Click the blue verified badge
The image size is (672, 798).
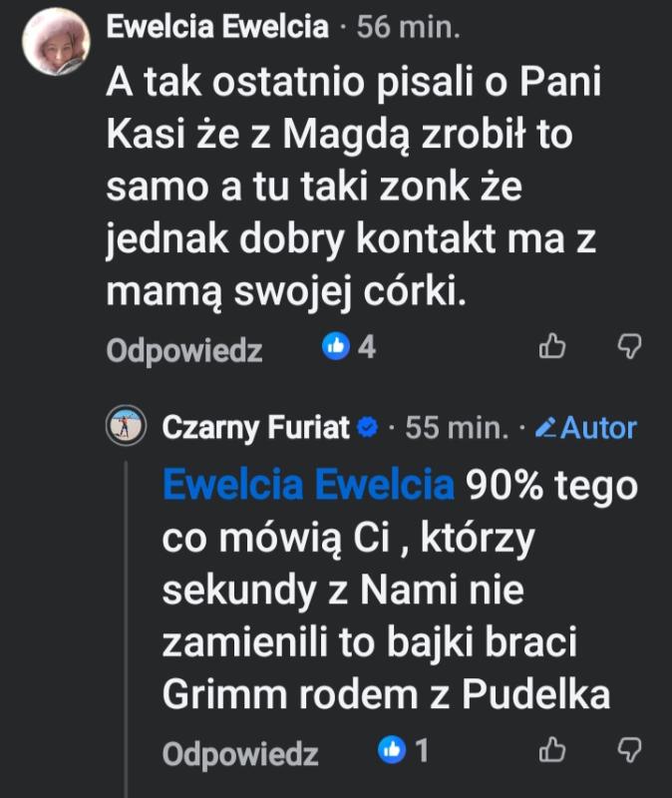pyautogui.click(x=367, y=428)
